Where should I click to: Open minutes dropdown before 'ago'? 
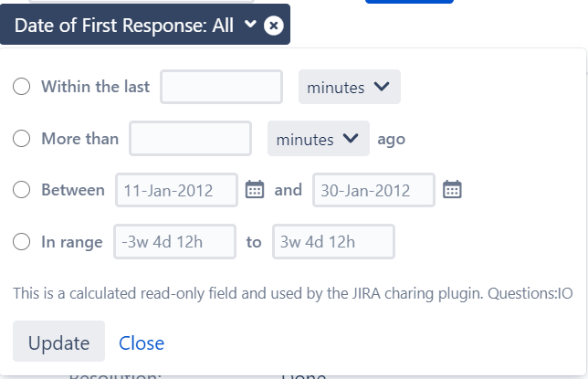(319, 139)
